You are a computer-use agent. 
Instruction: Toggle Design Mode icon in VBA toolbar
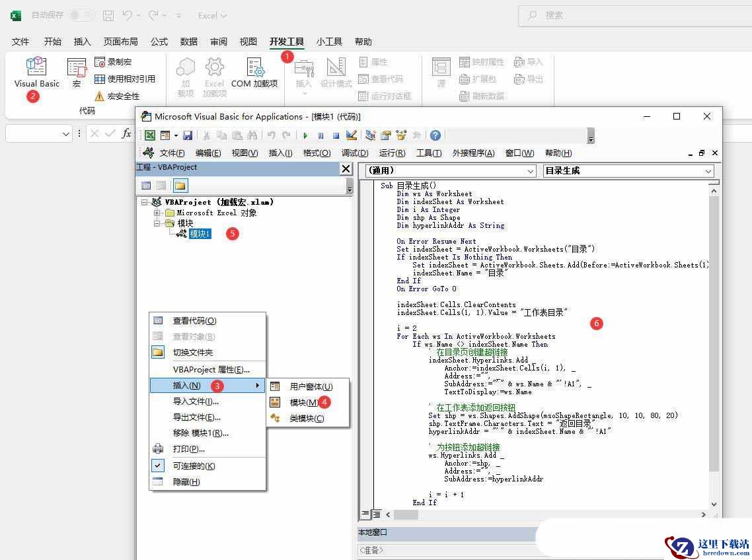point(352,135)
